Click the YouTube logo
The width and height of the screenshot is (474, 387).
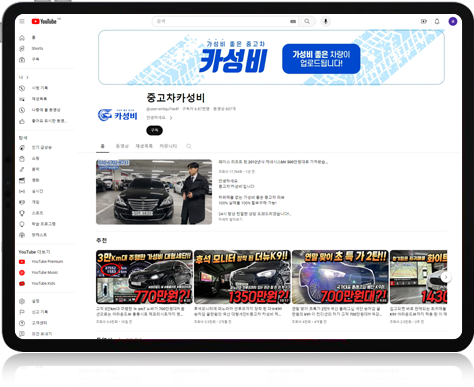(x=44, y=21)
